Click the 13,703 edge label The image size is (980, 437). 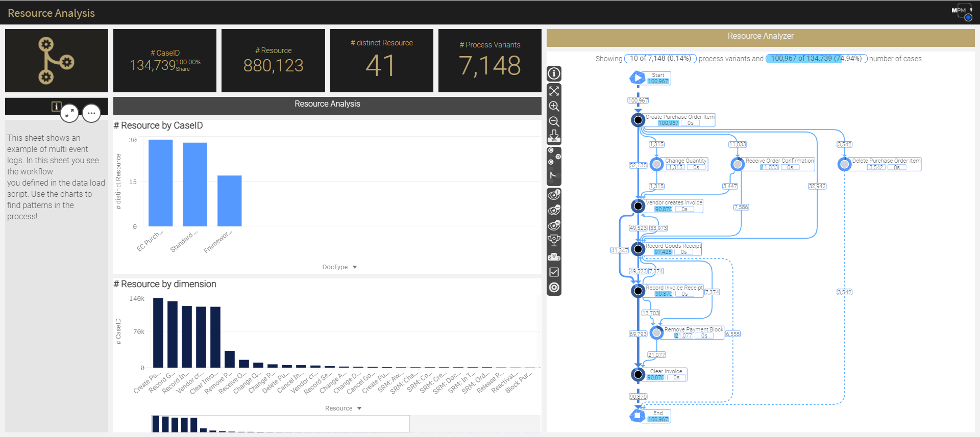pos(651,313)
